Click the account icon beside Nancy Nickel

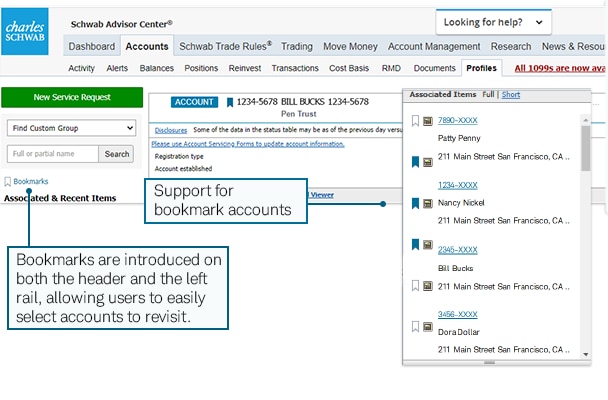428,203
